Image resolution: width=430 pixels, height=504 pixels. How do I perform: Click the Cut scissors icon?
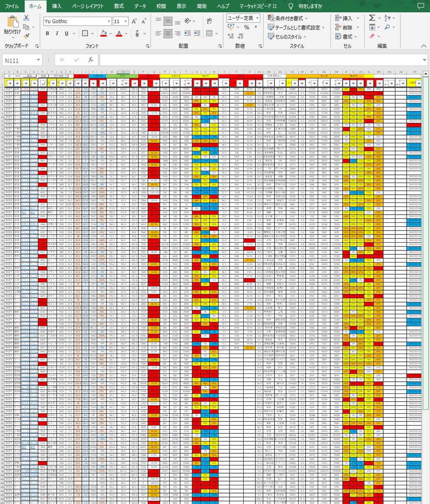pyautogui.click(x=26, y=18)
